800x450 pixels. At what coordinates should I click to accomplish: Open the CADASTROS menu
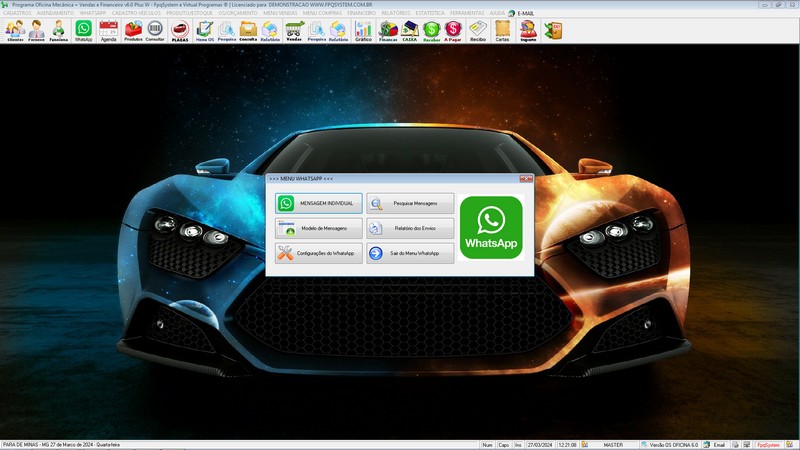pyautogui.click(x=17, y=13)
